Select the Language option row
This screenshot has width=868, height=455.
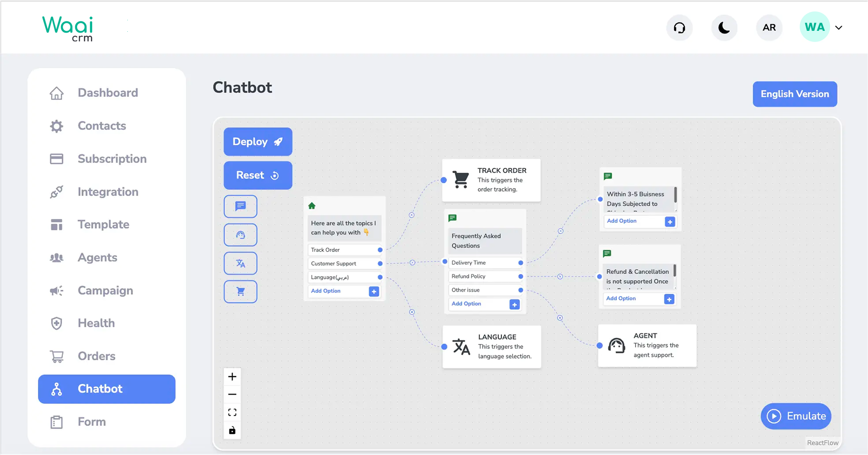pyautogui.click(x=344, y=277)
